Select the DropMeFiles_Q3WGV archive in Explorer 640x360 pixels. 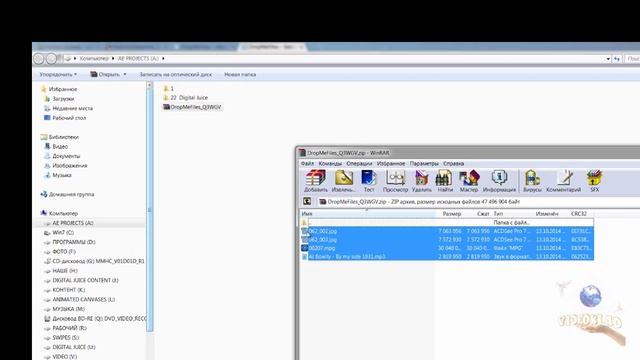click(x=192, y=107)
